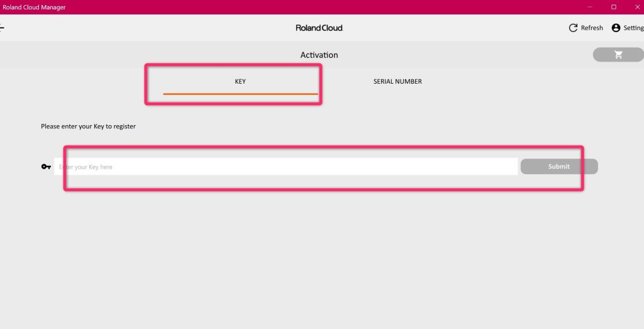Click the Activation page heading
The image size is (644, 329).
319,55
